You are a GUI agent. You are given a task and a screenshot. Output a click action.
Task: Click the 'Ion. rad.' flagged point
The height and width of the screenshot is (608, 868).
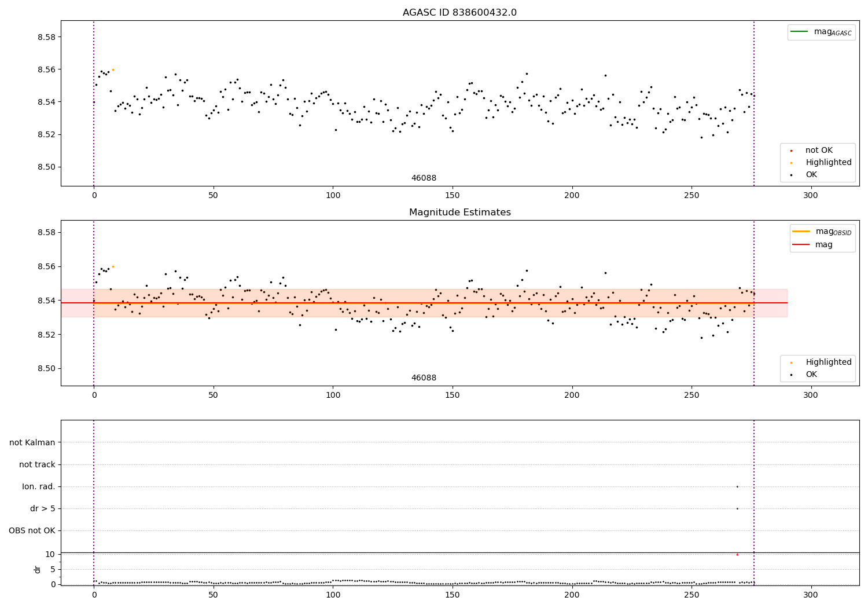737,486
